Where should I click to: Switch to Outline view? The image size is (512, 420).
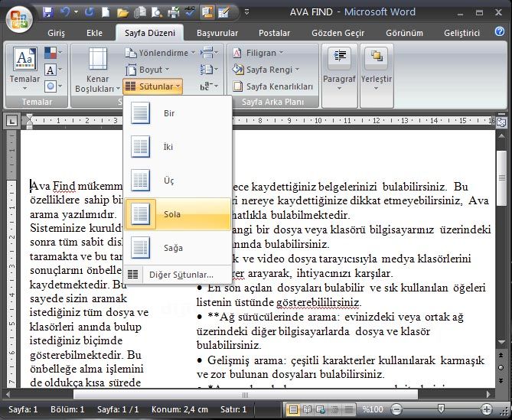[334, 409]
